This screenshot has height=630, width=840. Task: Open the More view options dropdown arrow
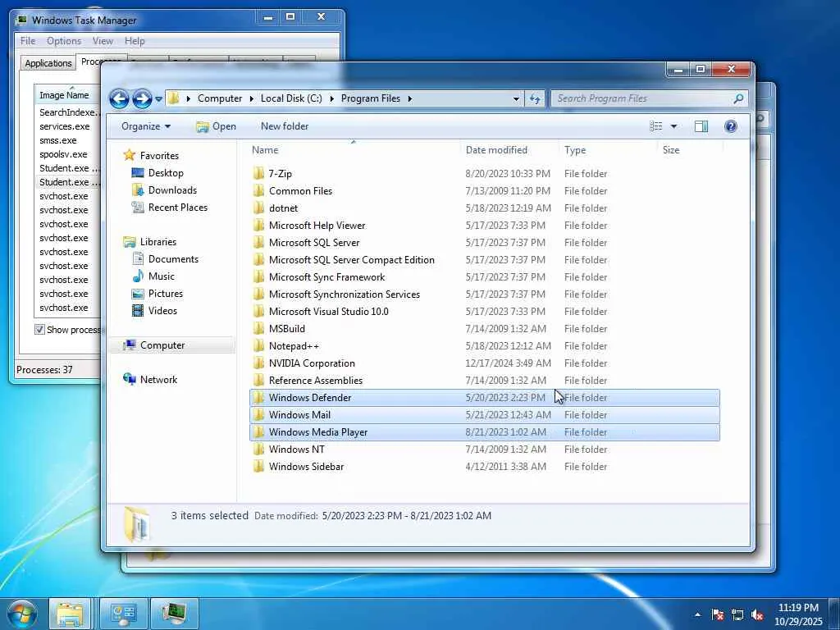(x=673, y=126)
